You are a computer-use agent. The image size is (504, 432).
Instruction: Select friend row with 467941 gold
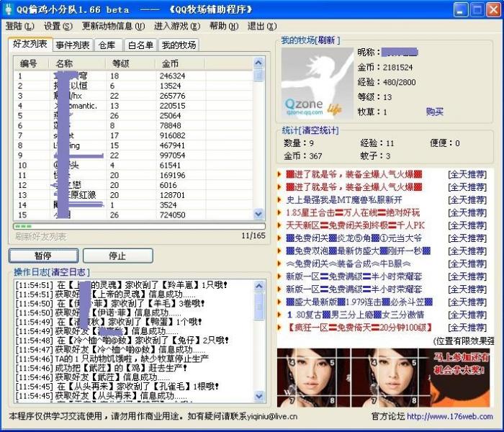click(x=133, y=145)
